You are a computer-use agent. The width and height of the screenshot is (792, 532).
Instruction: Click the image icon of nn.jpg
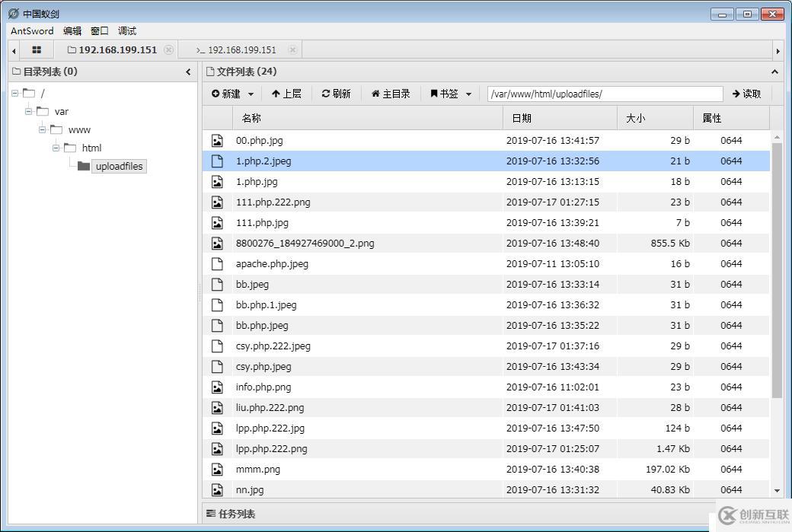[217, 489]
